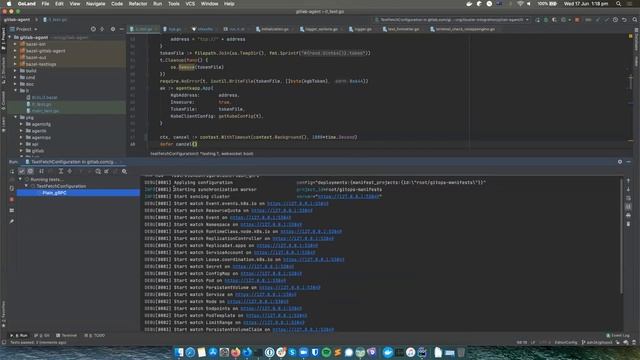Select the TestFetchConfiguration test node

tap(61, 186)
